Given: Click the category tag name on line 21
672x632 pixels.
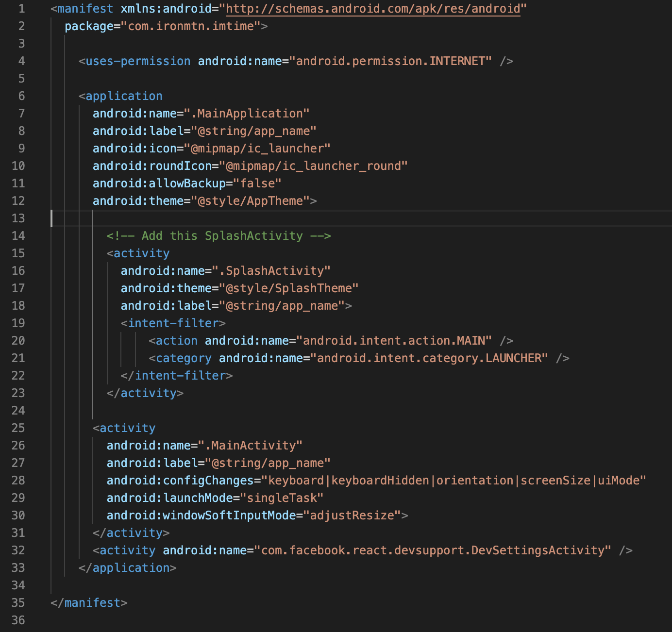Looking at the screenshot, I should 184,358.
